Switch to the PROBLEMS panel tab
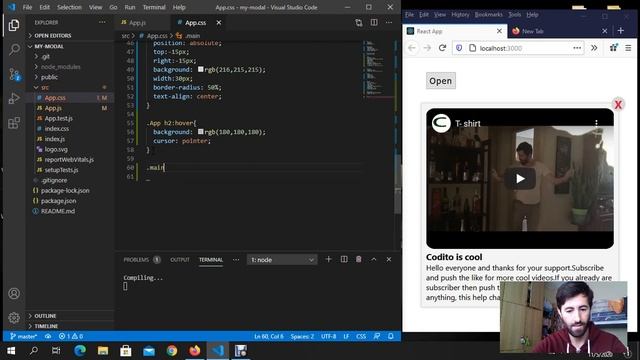The height and width of the screenshot is (360, 640). (136, 260)
